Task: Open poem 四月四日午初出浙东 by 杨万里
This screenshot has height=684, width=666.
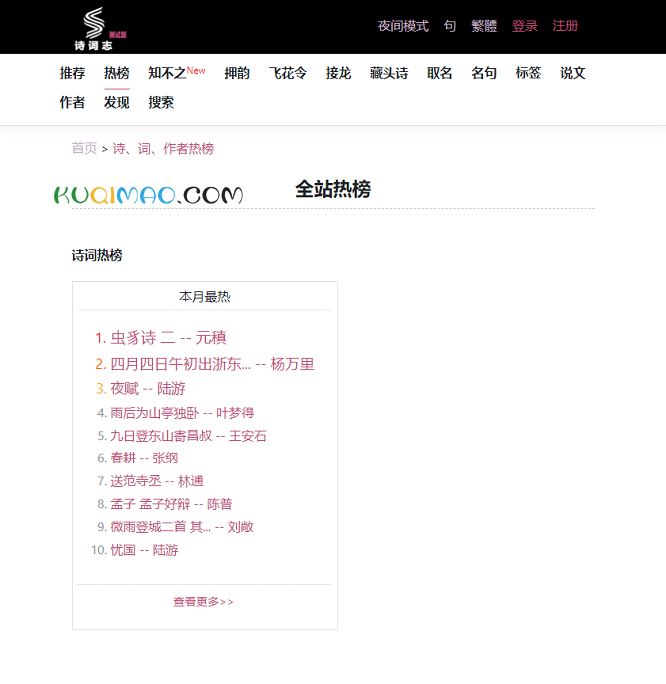Action: [x=212, y=364]
